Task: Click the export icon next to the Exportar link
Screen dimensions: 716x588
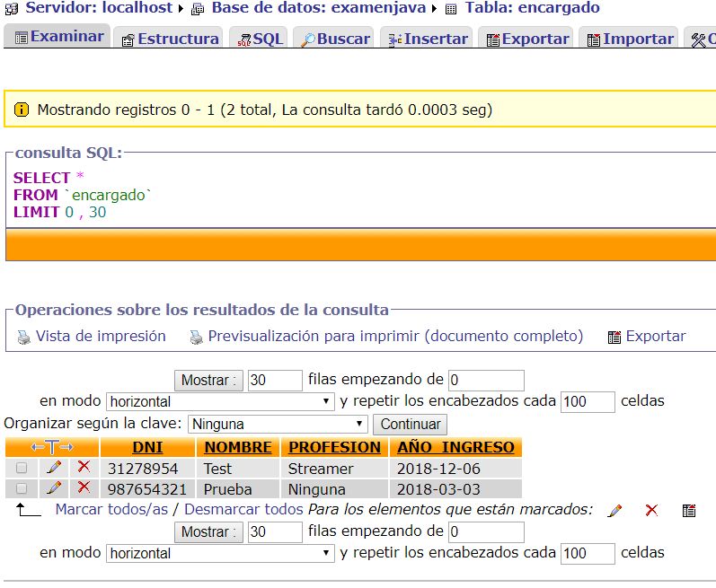Action: 614,338
